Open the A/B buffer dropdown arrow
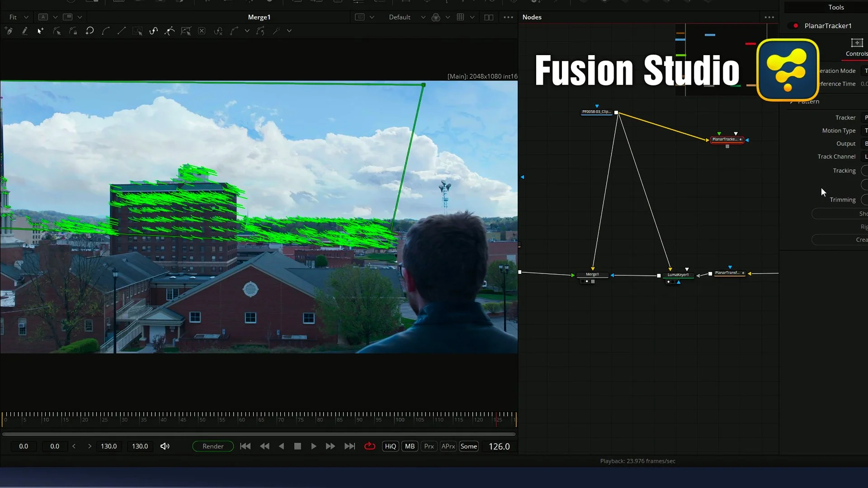Screen dimensions: 868x488 pos(55,17)
